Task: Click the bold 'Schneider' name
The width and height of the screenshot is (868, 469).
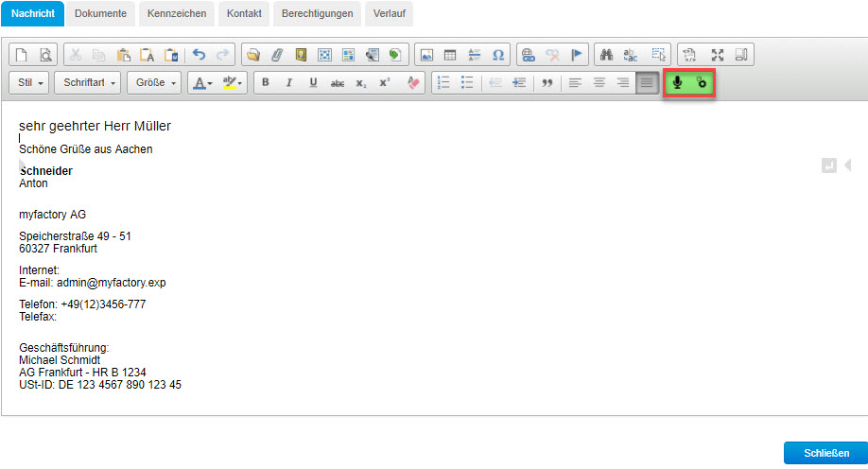Action: tap(46, 170)
